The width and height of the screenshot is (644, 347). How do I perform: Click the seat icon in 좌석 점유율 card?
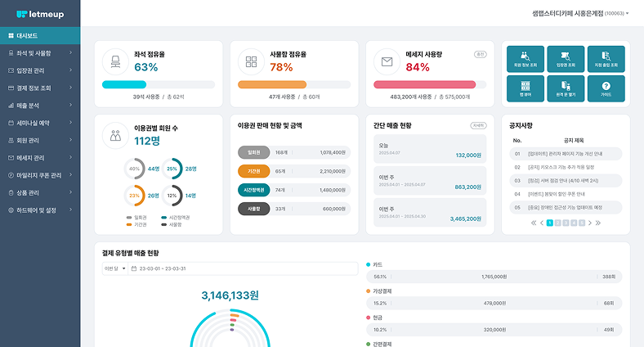[115, 61]
